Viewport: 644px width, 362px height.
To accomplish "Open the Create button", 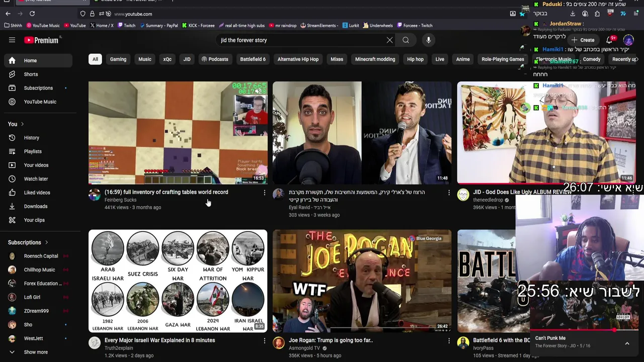I will (x=583, y=40).
